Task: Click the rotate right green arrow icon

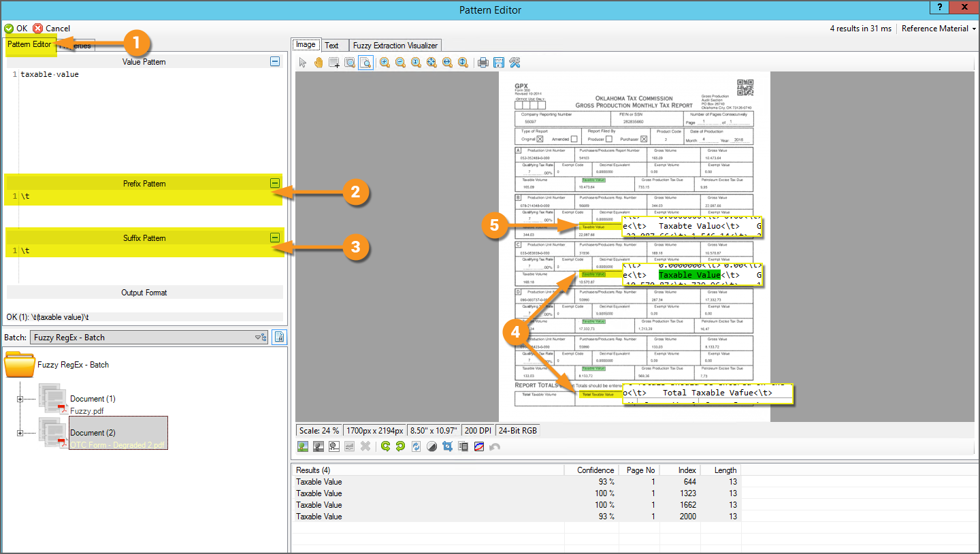Action: coord(401,446)
